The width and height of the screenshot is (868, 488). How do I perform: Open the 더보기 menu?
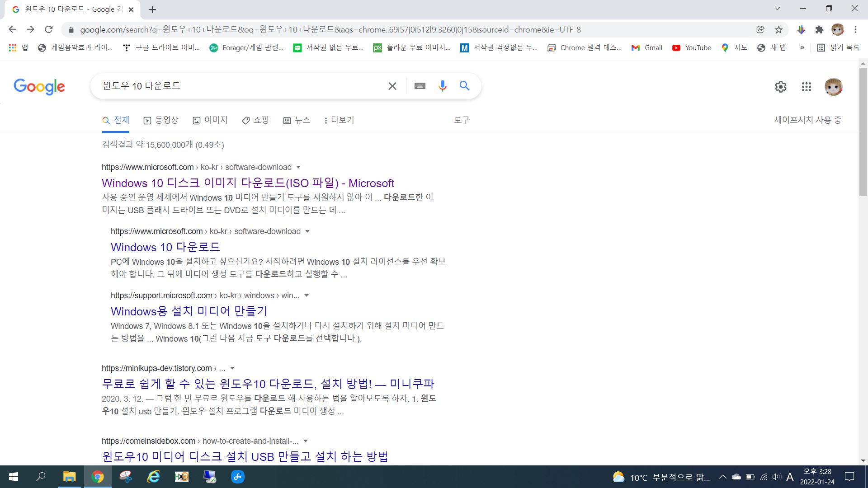pyautogui.click(x=339, y=120)
